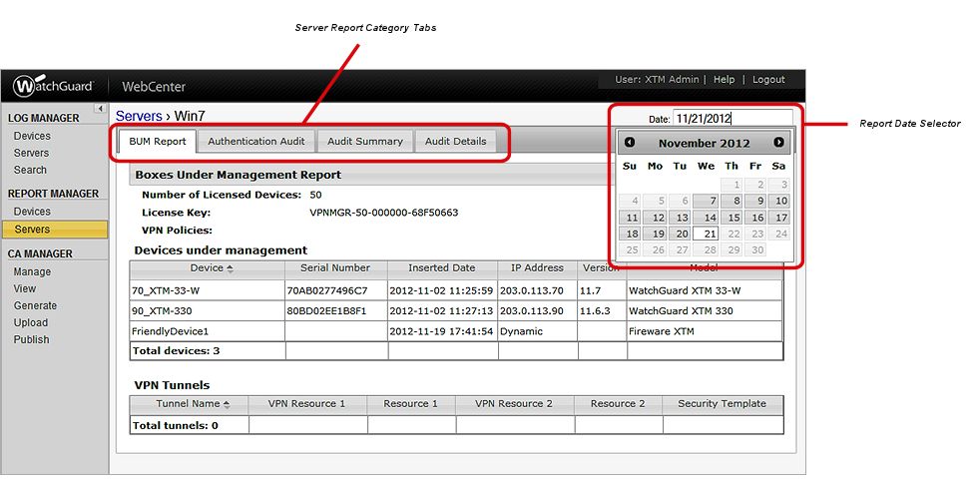Select November 16 in calendar
Screen dimensions: 980x483
click(755, 218)
